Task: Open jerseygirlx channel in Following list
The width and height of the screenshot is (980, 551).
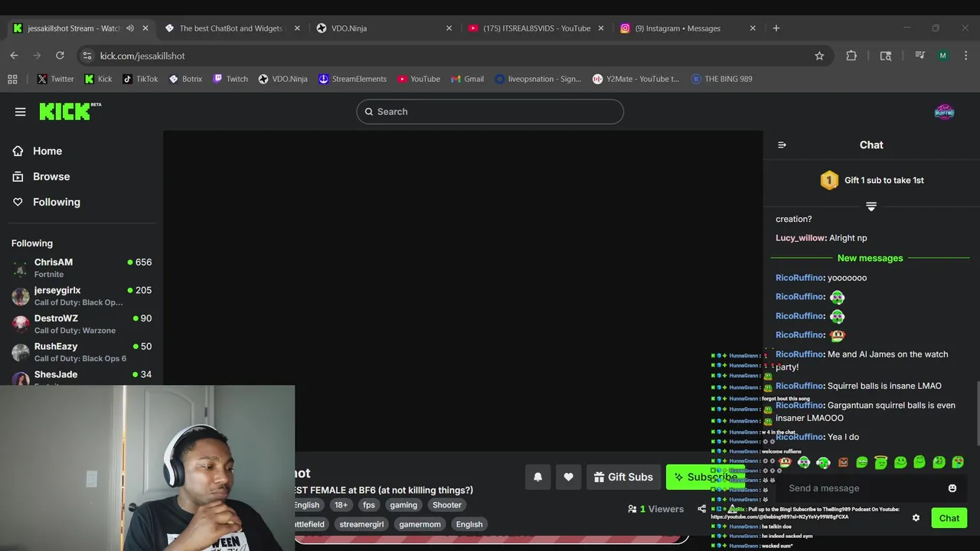Action: [82, 296]
